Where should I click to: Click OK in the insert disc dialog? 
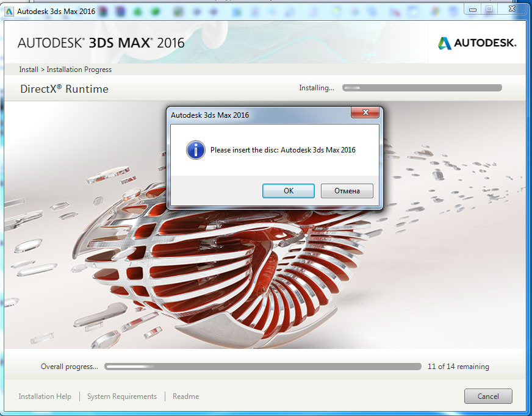click(x=289, y=191)
